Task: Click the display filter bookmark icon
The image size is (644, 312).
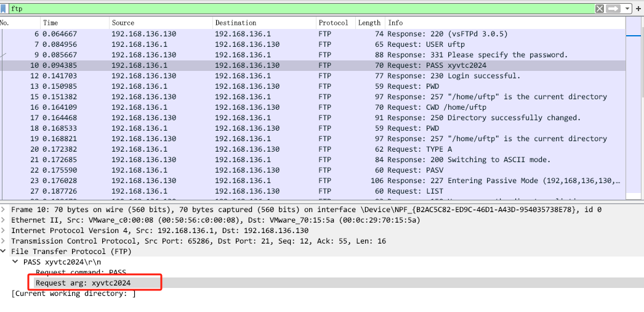Action: (4, 9)
